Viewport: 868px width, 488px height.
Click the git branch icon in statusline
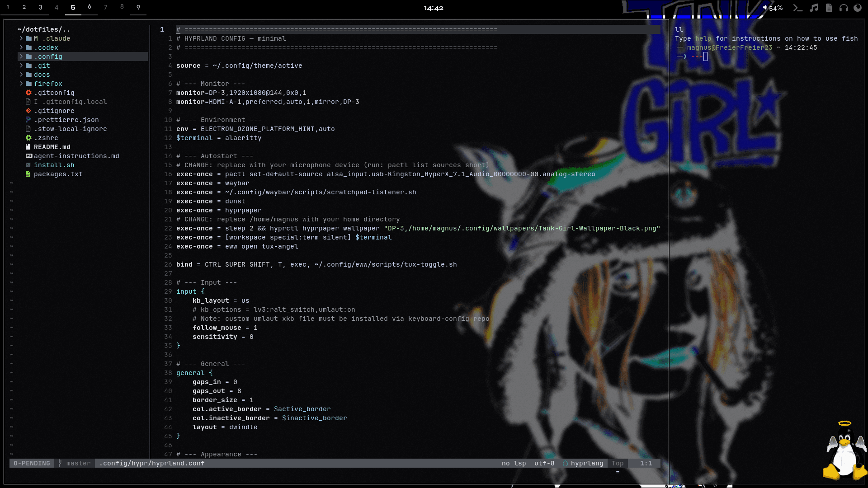pos(60,463)
